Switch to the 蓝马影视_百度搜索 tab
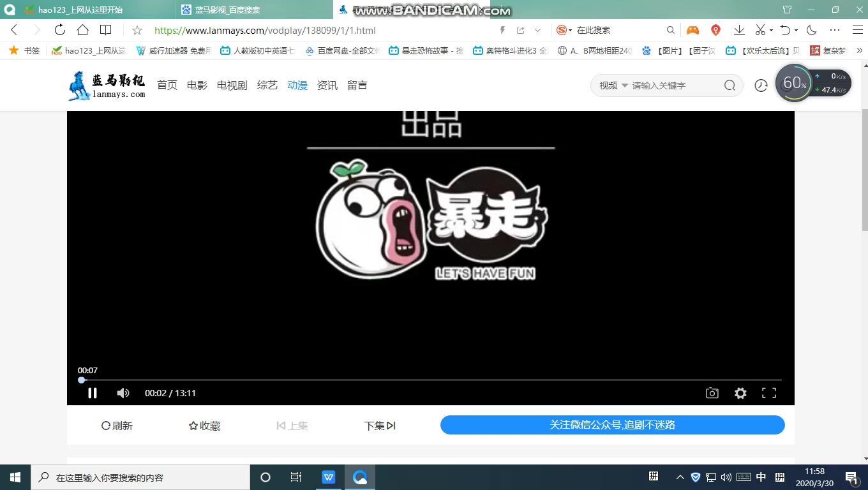Viewport: 868px width, 490px height. point(254,10)
